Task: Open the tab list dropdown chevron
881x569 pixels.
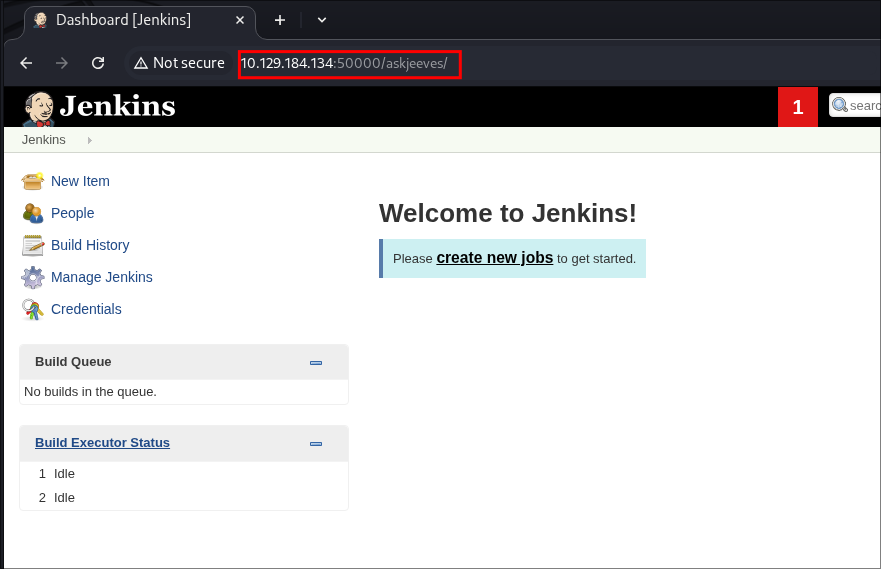Action: point(322,20)
